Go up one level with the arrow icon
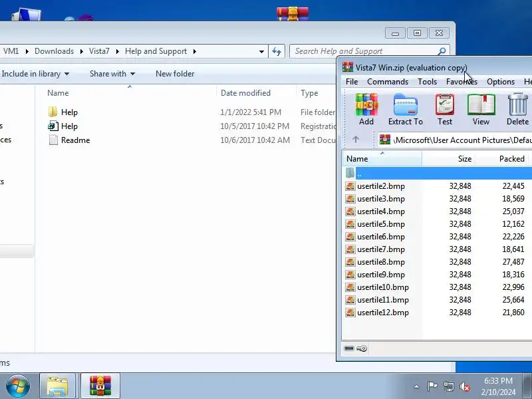Viewport: 532px width, 399px height. pos(356,139)
